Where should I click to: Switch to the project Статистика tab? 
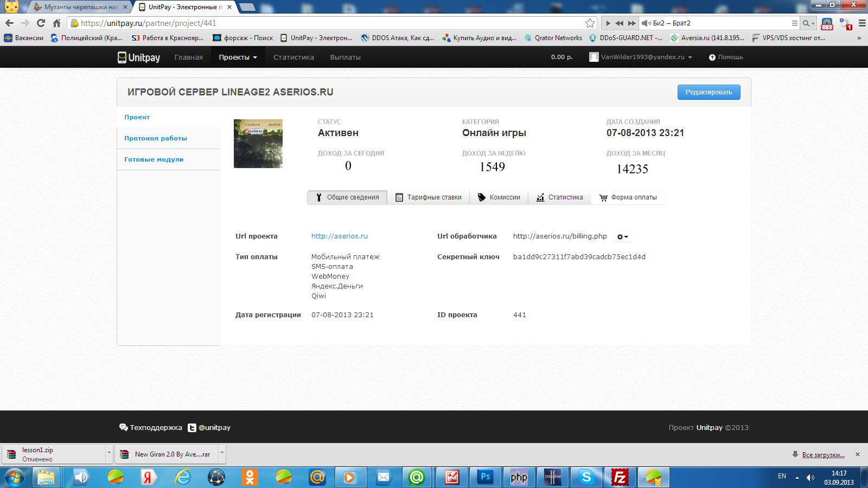pos(559,197)
